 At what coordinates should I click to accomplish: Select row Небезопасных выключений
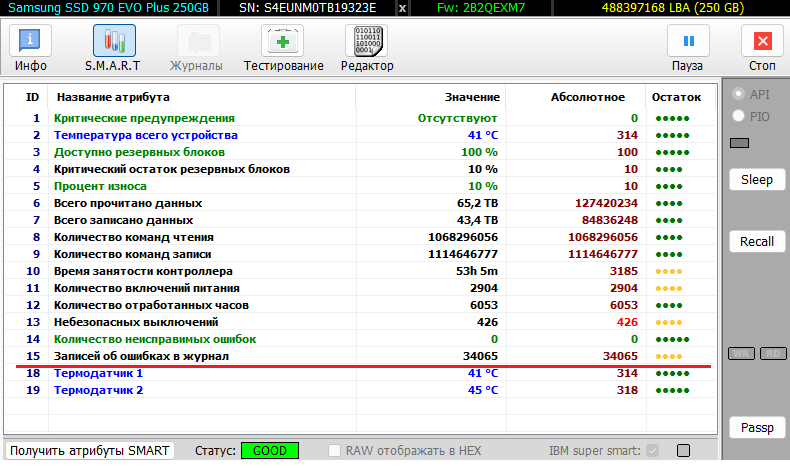[360, 322]
